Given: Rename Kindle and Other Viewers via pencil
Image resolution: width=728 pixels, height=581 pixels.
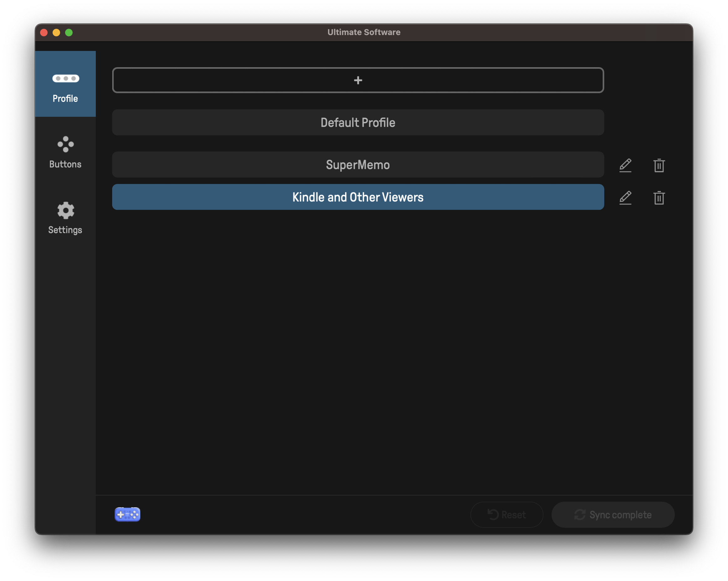Looking at the screenshot, I should pyautogui.click(x=625, y=198).
